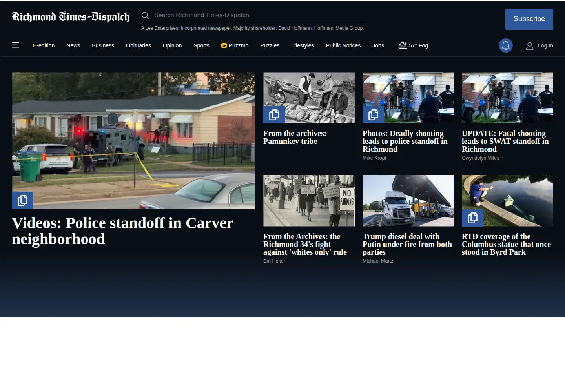Open gallery icon on Deadly shooting photo
Image resolution: width=565 pixels, height=392 pixels.
click(x=373, y=114)
